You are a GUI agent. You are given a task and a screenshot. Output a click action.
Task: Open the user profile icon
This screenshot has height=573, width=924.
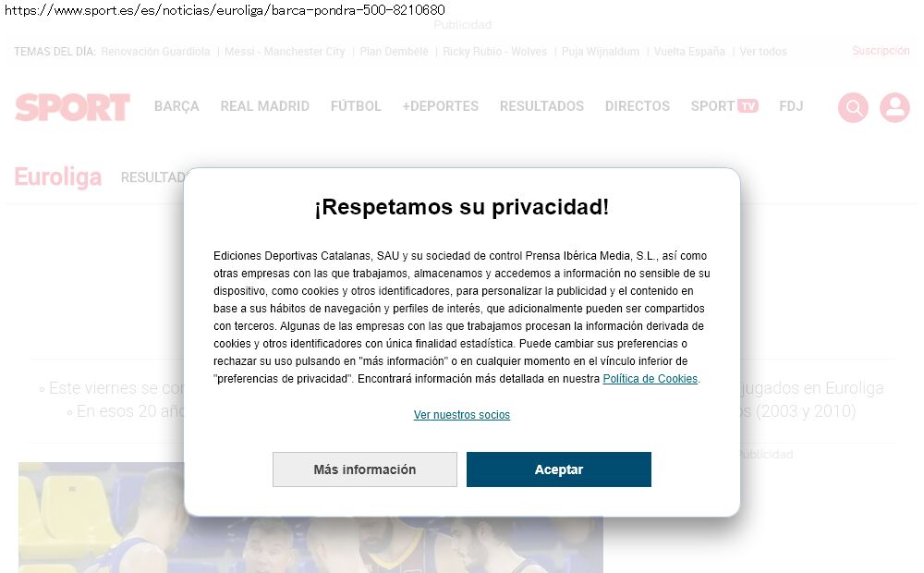click(894, 107)
